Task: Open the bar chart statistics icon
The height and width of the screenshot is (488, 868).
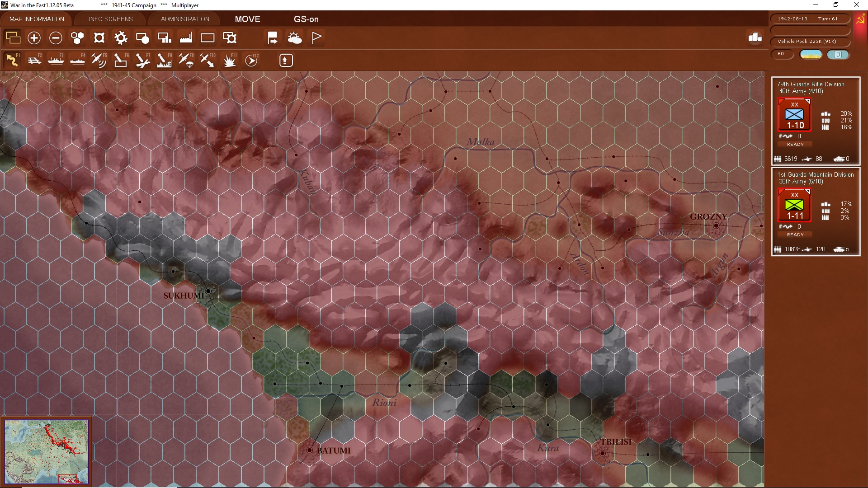Action: click(755, 38)
